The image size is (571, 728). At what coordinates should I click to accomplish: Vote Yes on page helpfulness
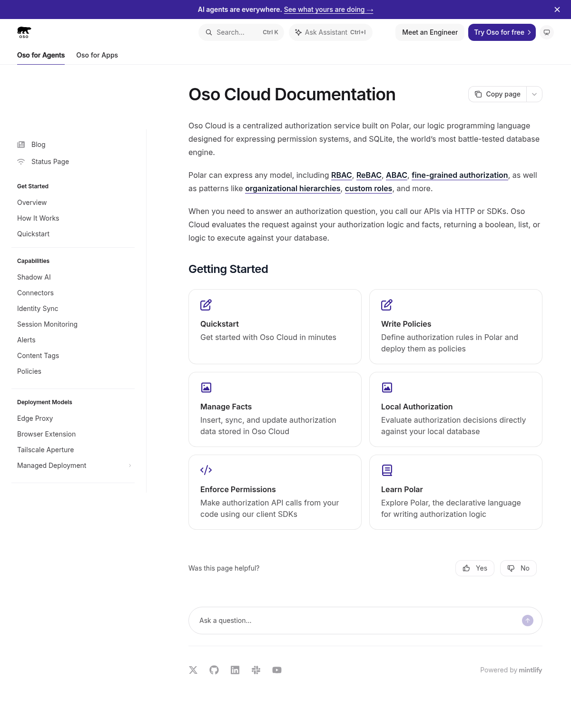[475, 568]
